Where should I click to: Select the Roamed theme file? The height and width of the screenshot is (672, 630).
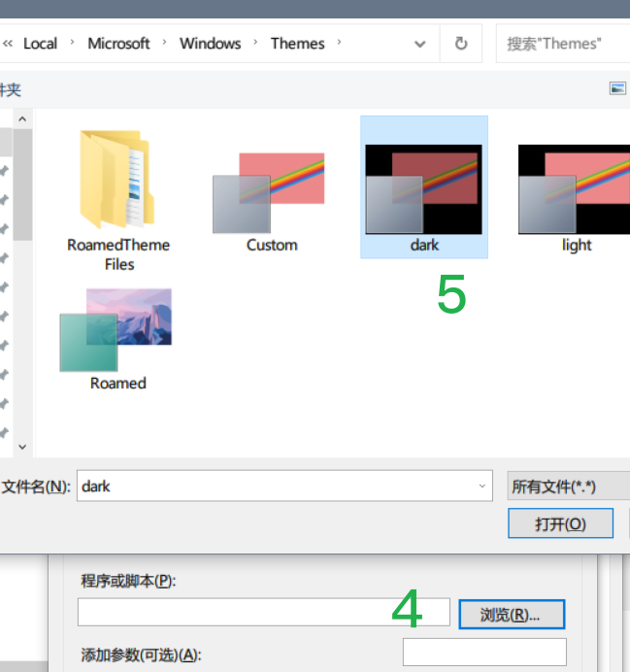coord(116,339)
